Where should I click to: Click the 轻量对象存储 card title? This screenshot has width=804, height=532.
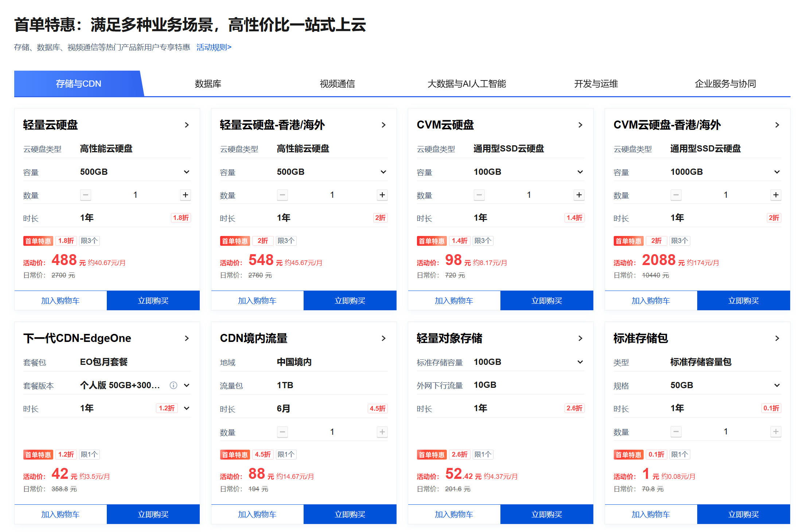tap(449, 338)
